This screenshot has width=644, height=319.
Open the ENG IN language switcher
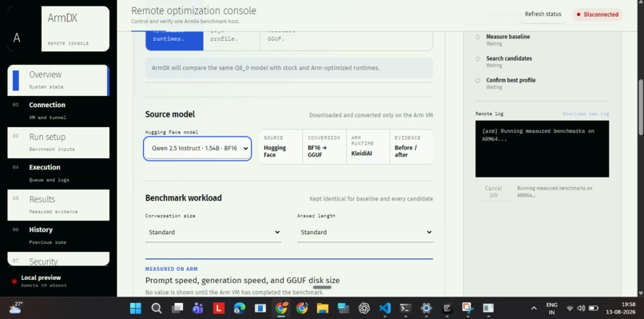pos(551,308)
